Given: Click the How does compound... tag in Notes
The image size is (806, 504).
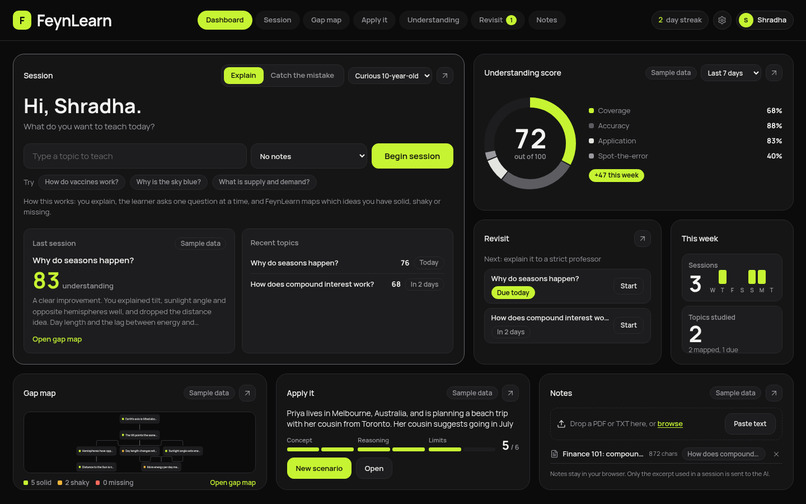Looking at the screenshot, I should tap(723, 454).
